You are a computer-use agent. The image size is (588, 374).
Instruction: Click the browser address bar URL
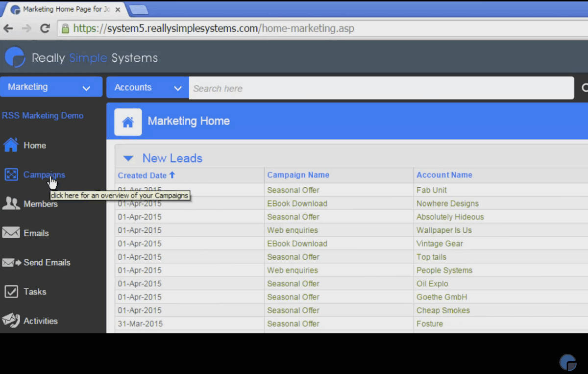coord(213,28)
